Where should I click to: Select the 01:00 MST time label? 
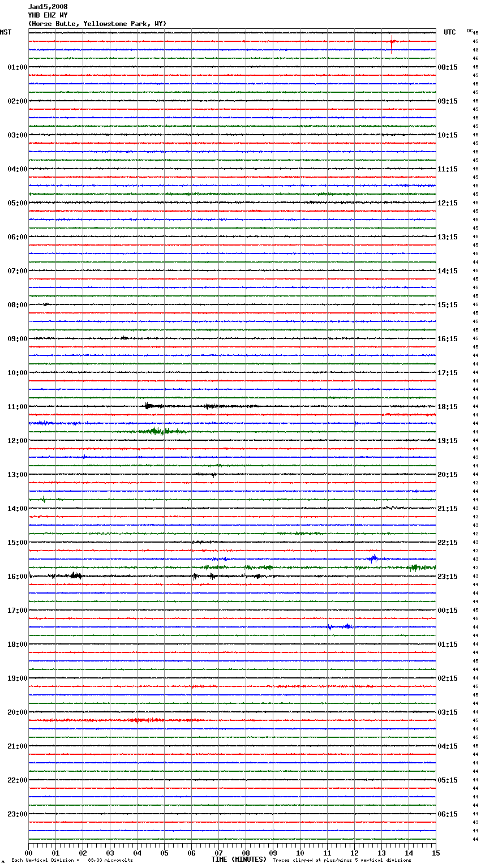[x=18, y=67]
